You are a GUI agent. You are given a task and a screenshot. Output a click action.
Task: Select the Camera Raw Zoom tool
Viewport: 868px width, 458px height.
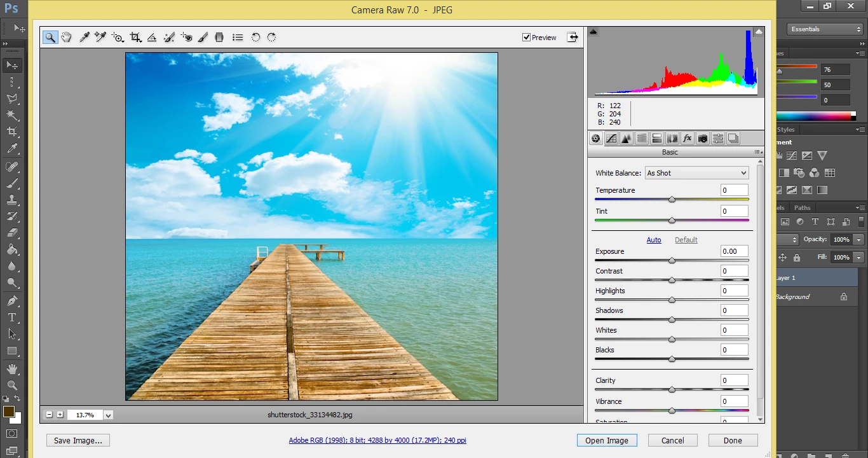coord(50,38)
